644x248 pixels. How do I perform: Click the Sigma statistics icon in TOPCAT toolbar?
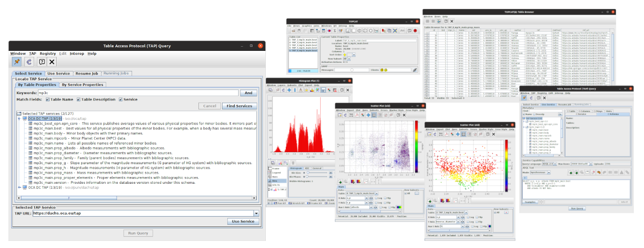(335, 31)
